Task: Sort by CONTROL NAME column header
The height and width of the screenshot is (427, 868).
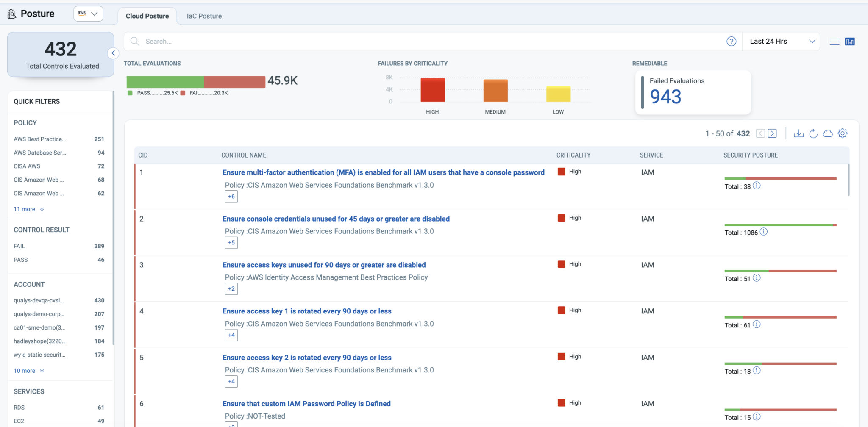Action: coord(244,155)
